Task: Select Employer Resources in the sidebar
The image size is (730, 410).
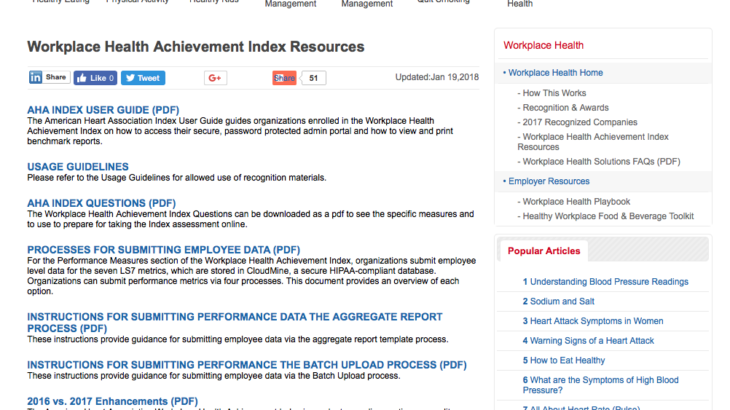Action: pos(548,181)
